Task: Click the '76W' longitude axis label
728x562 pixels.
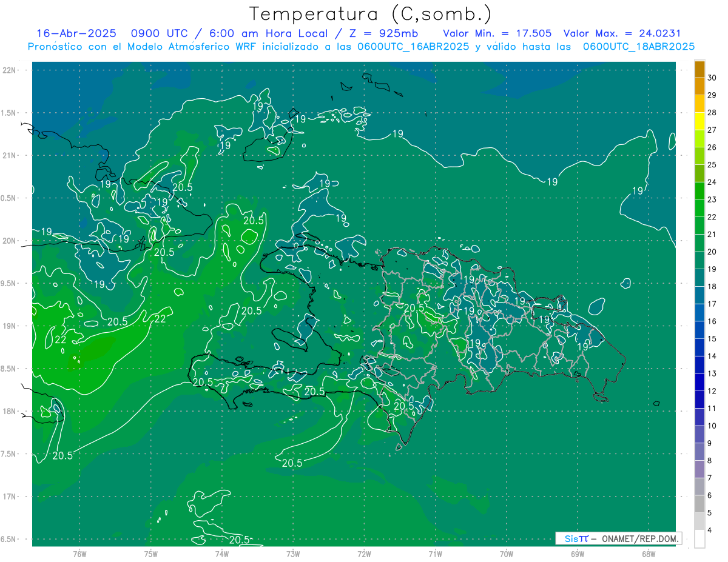Action: 79,554
